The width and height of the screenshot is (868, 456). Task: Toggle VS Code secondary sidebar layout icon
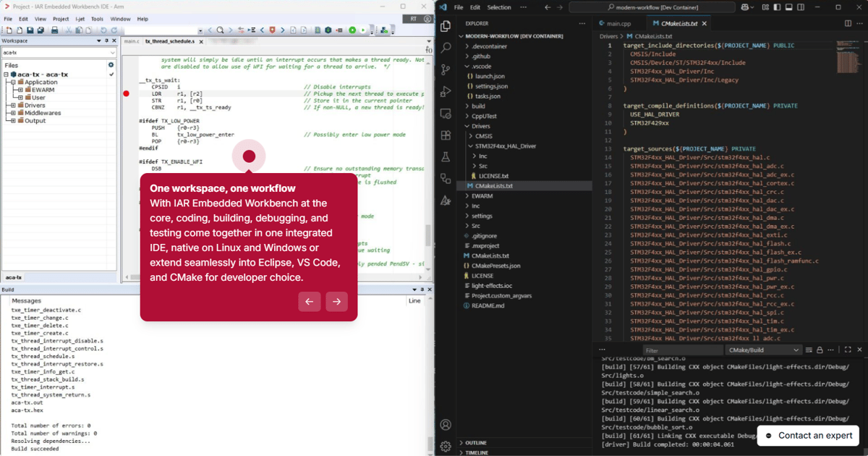tap(801, 7)
